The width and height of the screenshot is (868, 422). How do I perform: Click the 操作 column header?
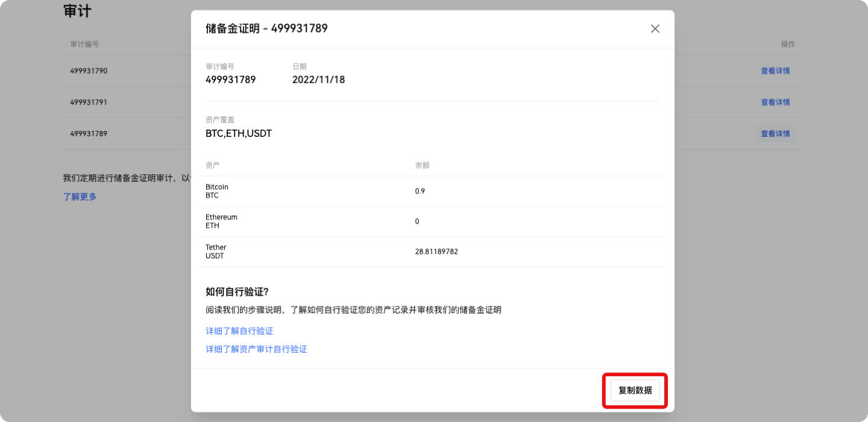(787, 45)
